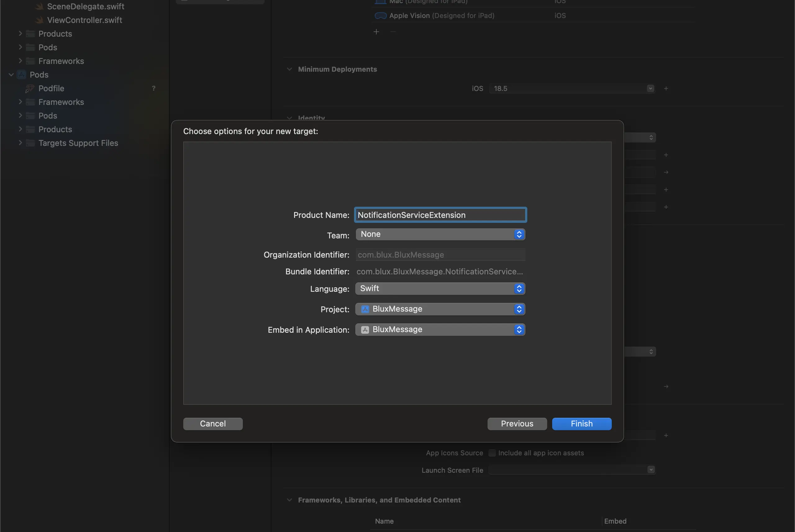Select the Apple Vision destination row
Image resolution: width=795 pixels, height=532 pixels.
pos(533,16)
